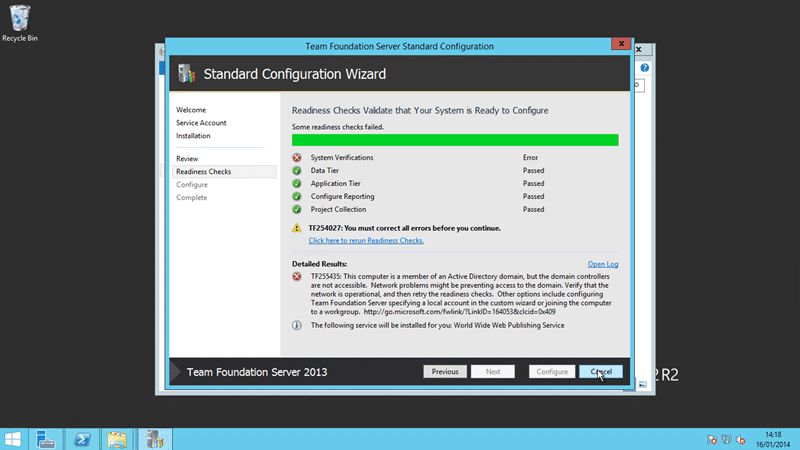
Task: Click the green readiness progress bar
Action: (455, 140)
